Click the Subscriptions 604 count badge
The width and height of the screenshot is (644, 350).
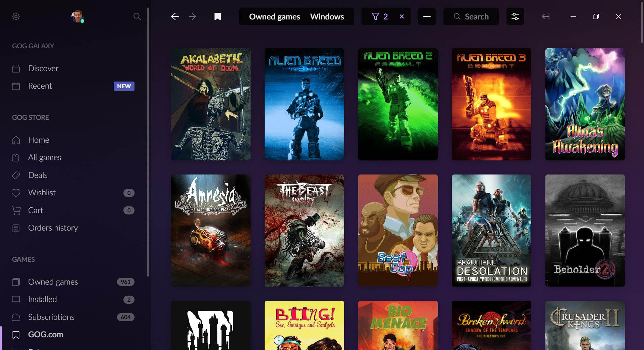125,317
